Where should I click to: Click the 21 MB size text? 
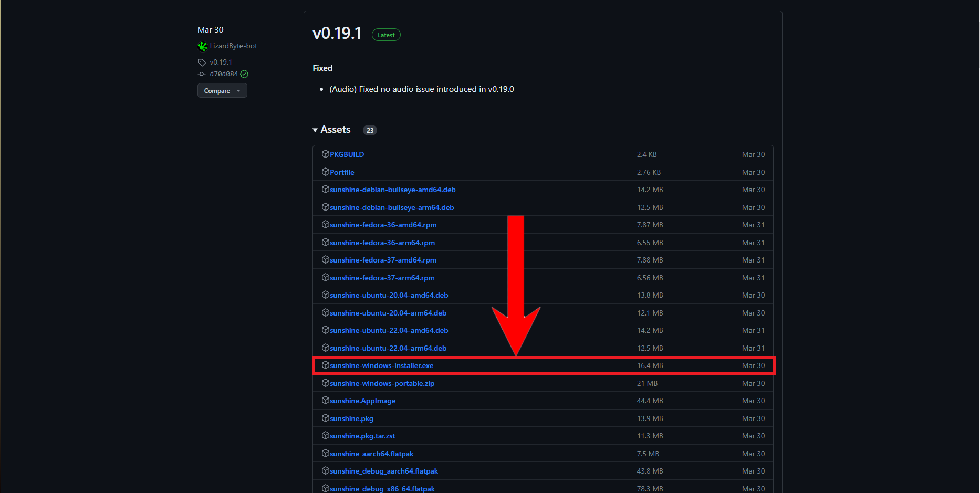647,383
